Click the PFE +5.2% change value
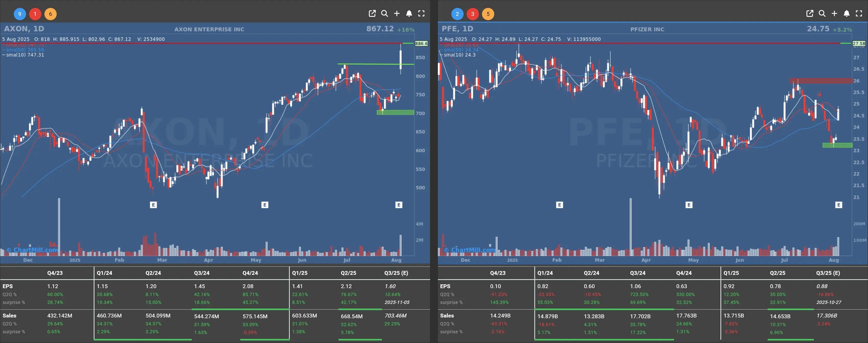868x343 pixels. 842,30
